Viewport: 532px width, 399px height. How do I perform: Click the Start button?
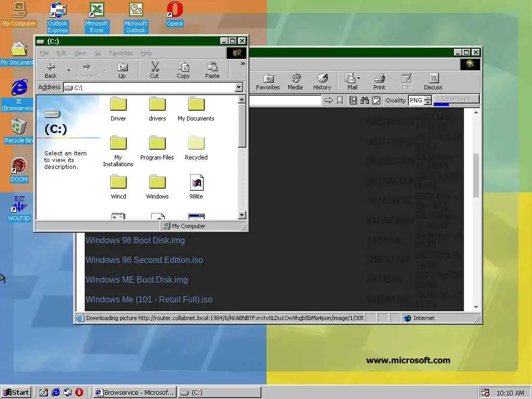tap(16, 392)
